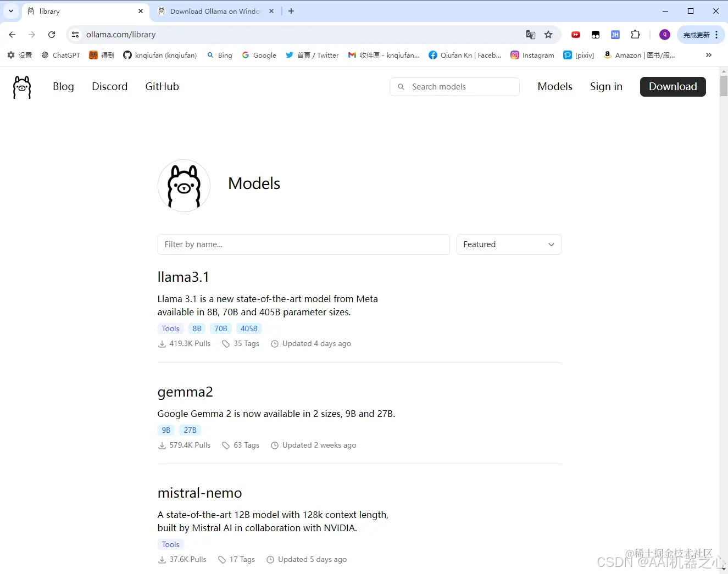Open the tab search dropdown arrow
Image resolution: width=728 pixels, height=574 pixels.
pos(11,11)
